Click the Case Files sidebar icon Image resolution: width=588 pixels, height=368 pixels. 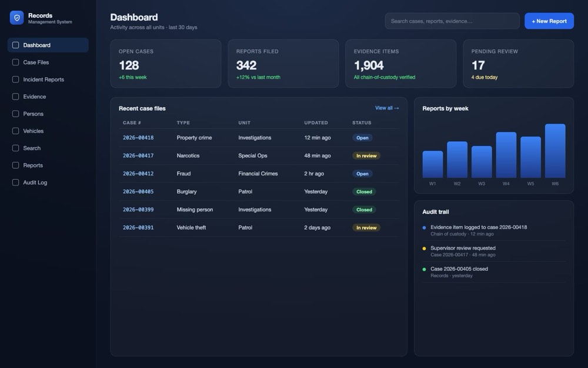tap(15, 62)
